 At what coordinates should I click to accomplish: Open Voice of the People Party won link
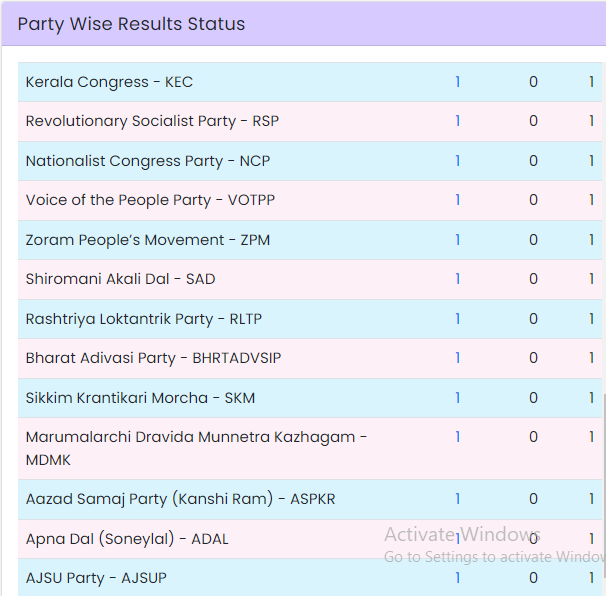point(458,200)
